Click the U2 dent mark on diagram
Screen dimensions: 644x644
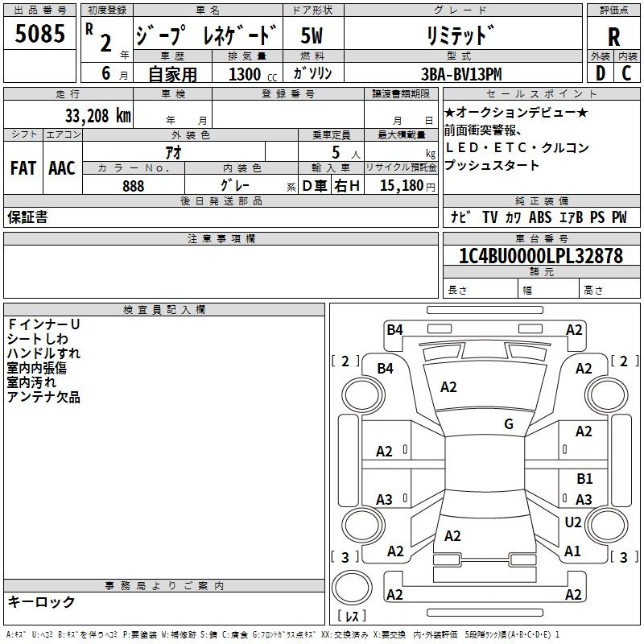[x=573, y=522]
